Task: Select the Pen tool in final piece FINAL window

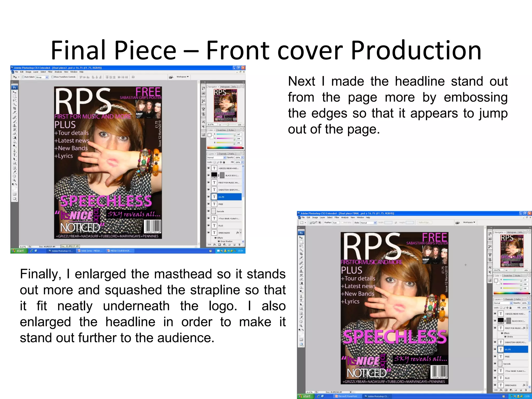Action: (301, 296)
